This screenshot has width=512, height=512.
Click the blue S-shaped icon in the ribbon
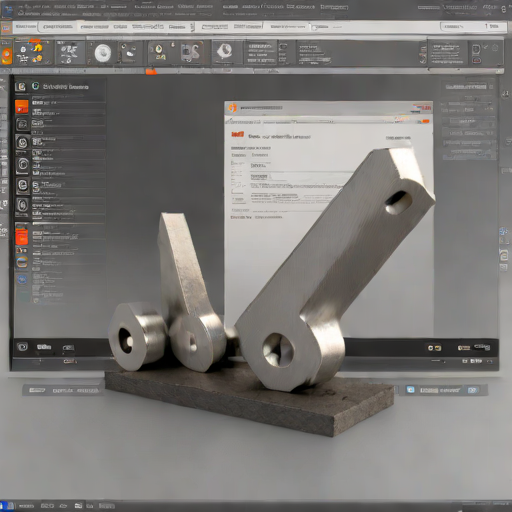[x=191, y=53]
